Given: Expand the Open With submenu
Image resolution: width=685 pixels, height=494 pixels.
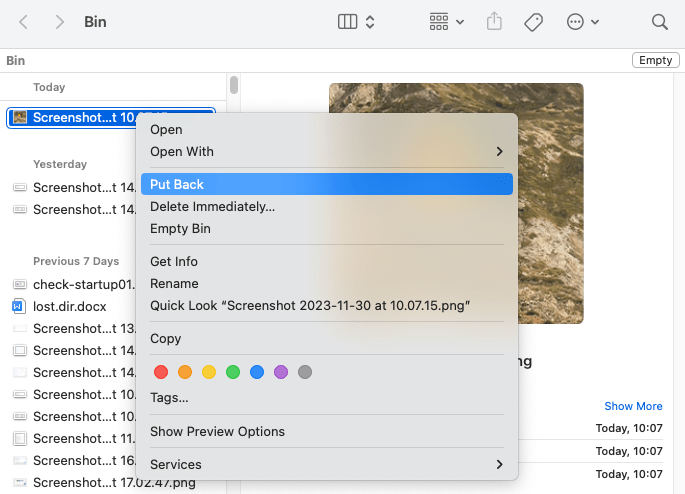Looking at the screenshot, I should click(x=325, y=152).
